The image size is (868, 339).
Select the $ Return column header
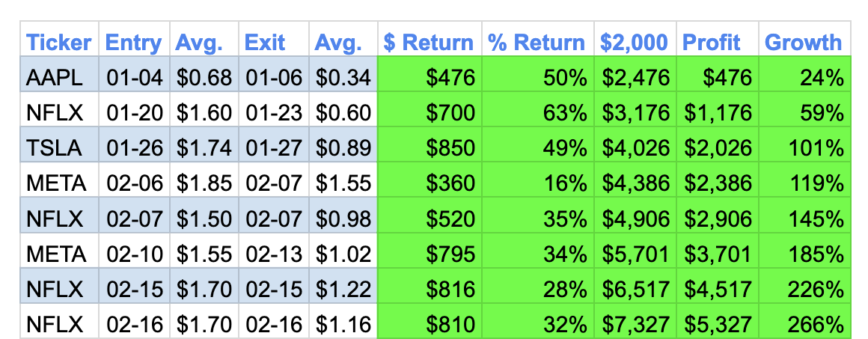point(428,42)
